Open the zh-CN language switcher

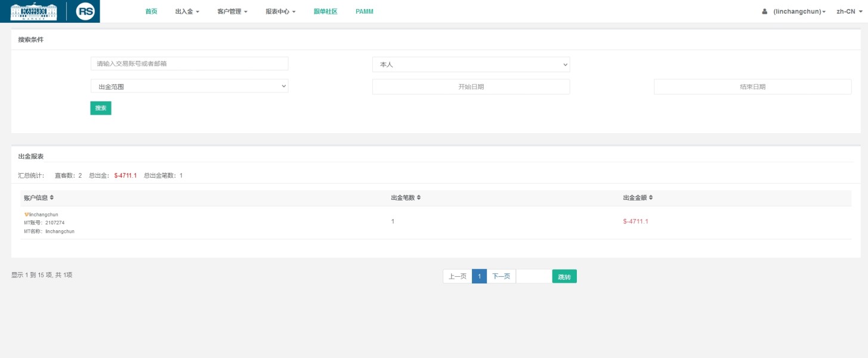848,11
